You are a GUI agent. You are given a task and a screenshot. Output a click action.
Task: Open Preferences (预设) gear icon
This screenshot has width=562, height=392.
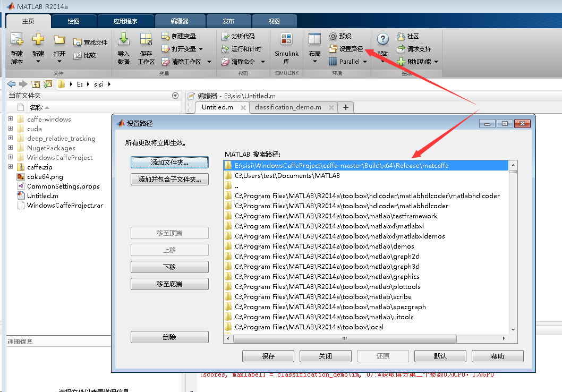[333, 36]
